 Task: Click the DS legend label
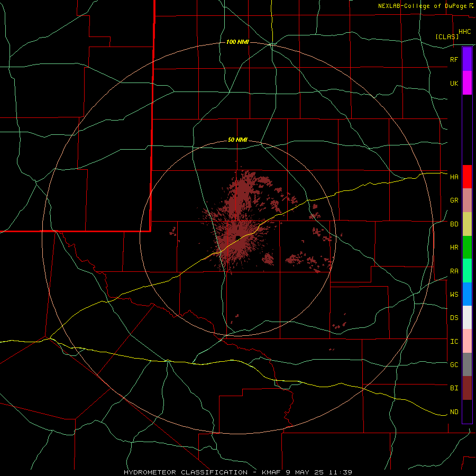(x=454, y=318)
